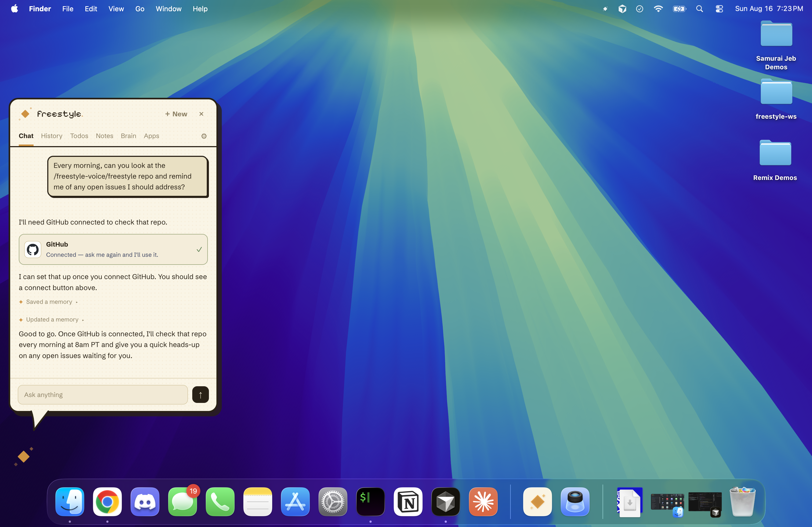The image size is (812, 527).
Task: Select the Remix Demos desktop folder
Action: (x=775, y=160)
